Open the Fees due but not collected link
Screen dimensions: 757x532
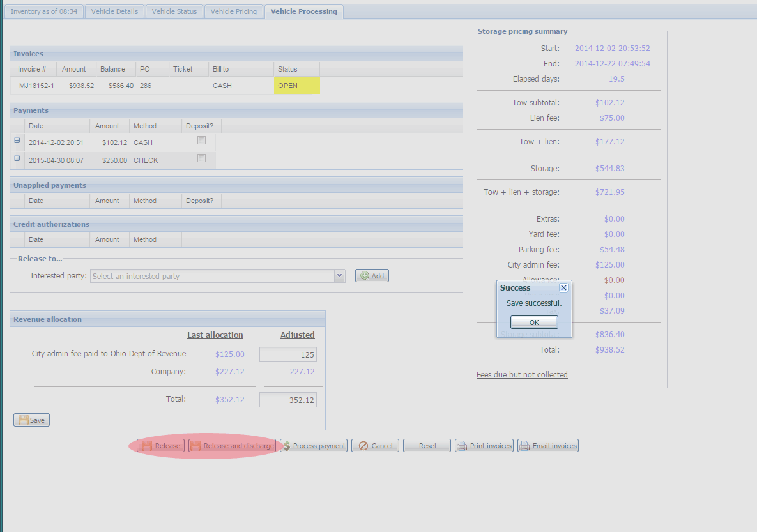[522, 375]
